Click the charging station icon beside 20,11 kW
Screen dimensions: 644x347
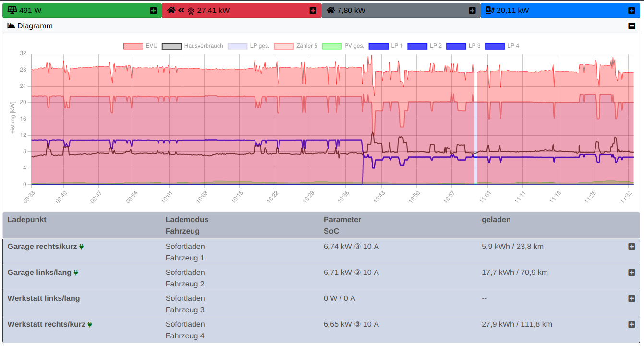click(490, 10)
